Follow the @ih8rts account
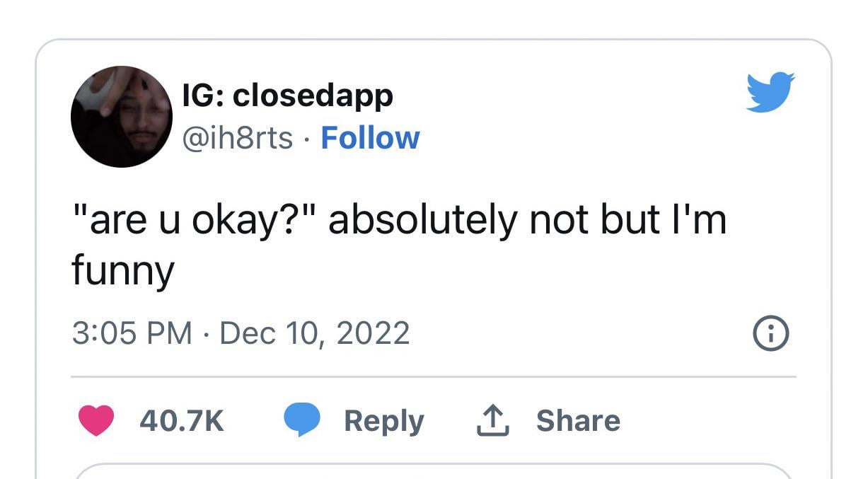Viewport: 868px width, 479px height. 370,137
